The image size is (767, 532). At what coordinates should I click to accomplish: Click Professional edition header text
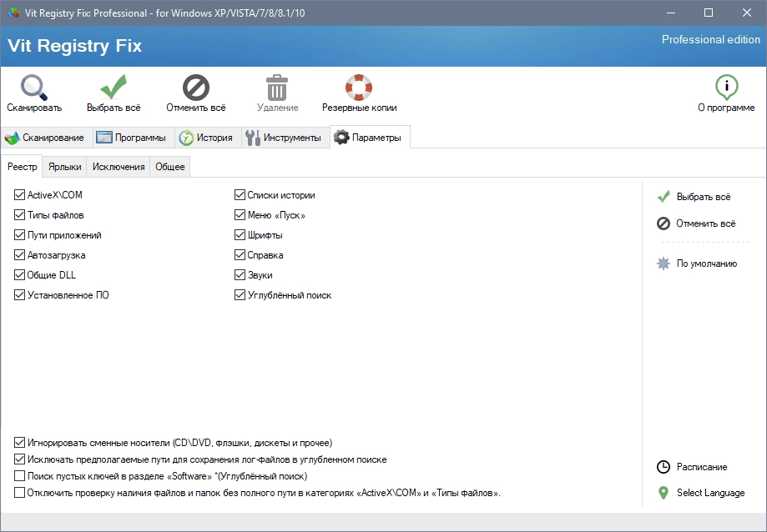(711, 39)
